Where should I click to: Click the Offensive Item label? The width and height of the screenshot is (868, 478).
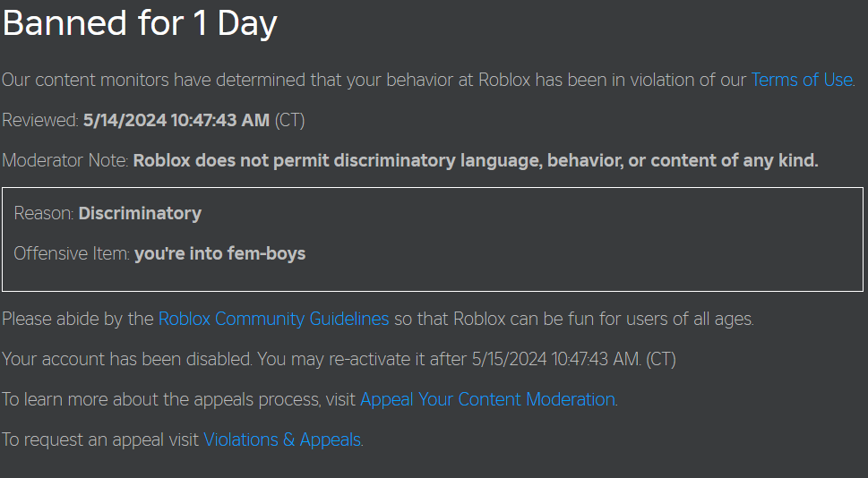[x=72, y=253]
